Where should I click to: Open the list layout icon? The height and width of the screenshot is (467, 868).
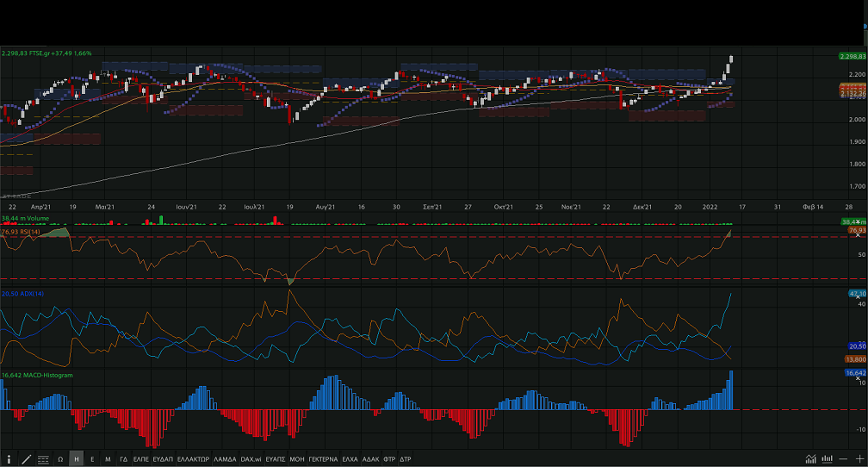pyautogui.click(x=42, y=459)
